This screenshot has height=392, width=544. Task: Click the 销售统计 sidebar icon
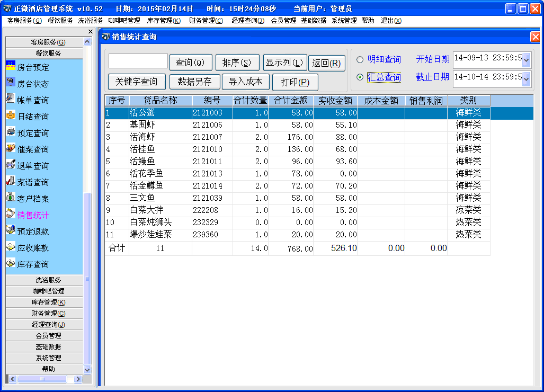pyautogui.click(x=11, y=214)
